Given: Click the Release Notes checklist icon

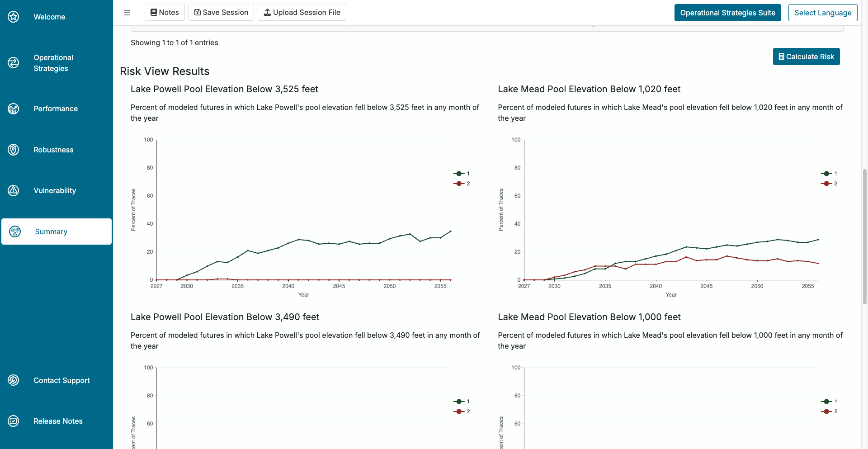Looking at the screenshot, I should 14,421.
